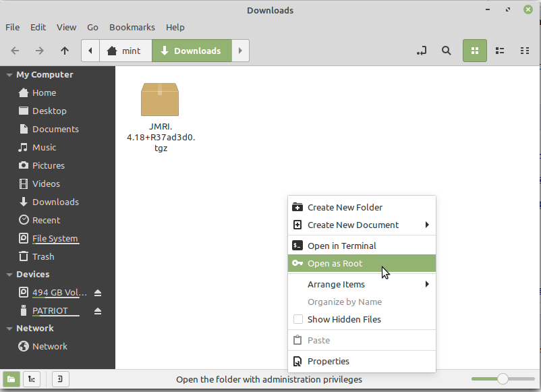
Task: Hide the sidebar using status bar button
Action: 59,379
